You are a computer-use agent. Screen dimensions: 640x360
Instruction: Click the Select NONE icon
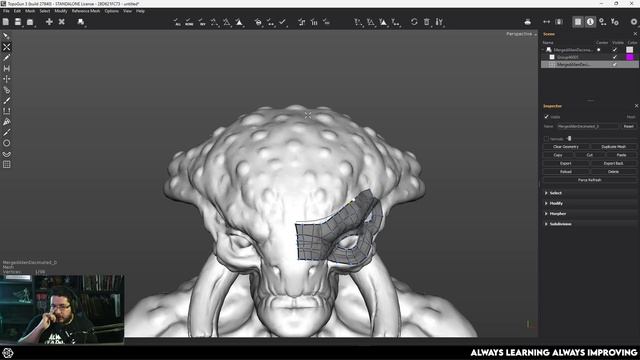(x=189, y=22)
